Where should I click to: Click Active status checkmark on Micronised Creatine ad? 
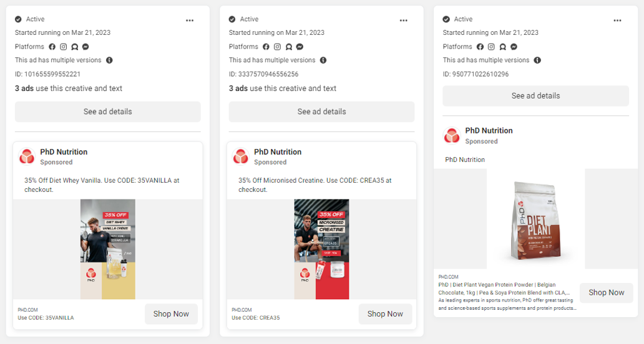coord(232,19)
